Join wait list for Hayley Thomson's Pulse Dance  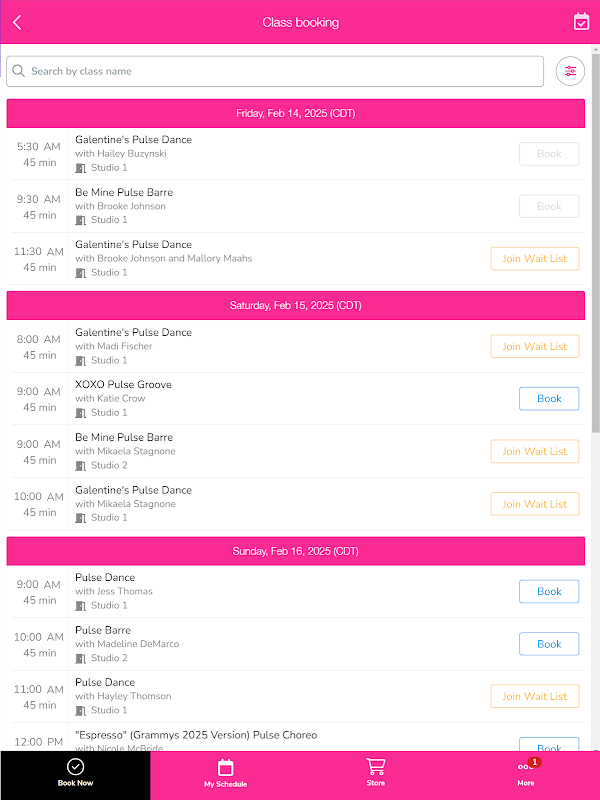pos(534,696)
